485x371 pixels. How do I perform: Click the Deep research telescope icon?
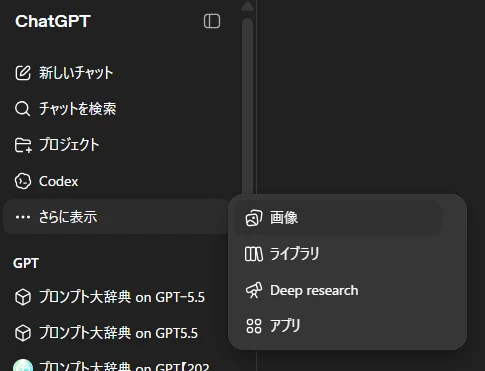[x=254, y=290]
